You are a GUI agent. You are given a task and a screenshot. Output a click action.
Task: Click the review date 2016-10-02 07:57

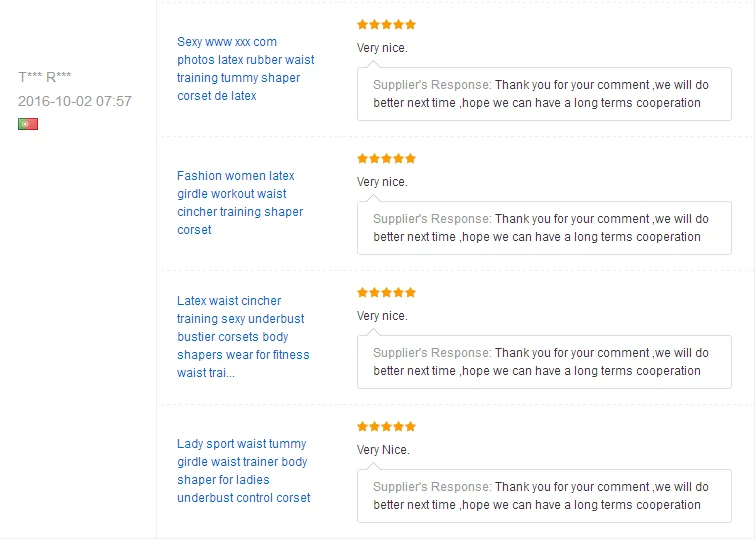pos(75,101)
